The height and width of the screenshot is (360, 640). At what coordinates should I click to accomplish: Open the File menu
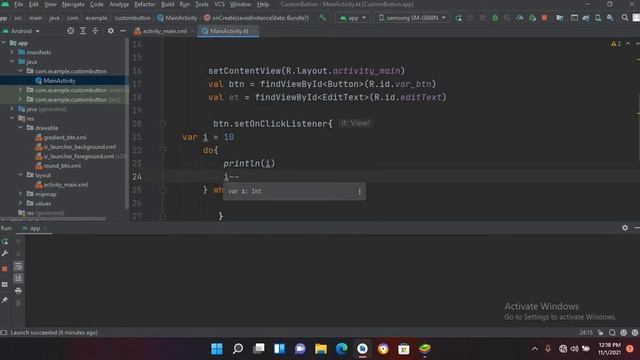19,4
